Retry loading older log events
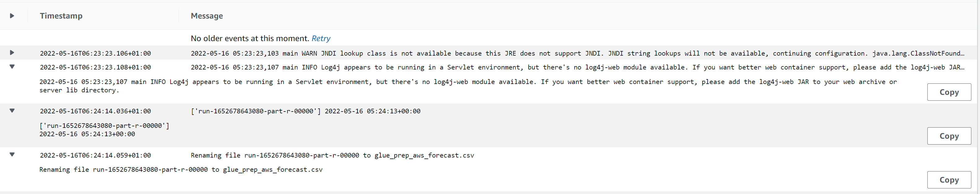 coord(321,38)
